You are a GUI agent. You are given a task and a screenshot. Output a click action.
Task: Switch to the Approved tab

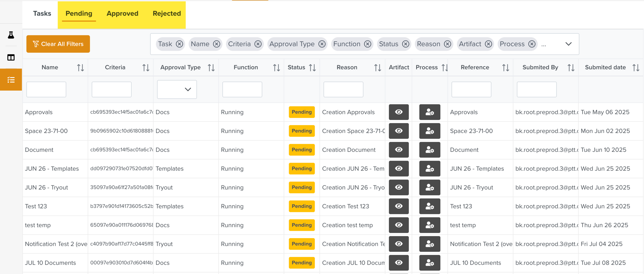click(122, 13)
